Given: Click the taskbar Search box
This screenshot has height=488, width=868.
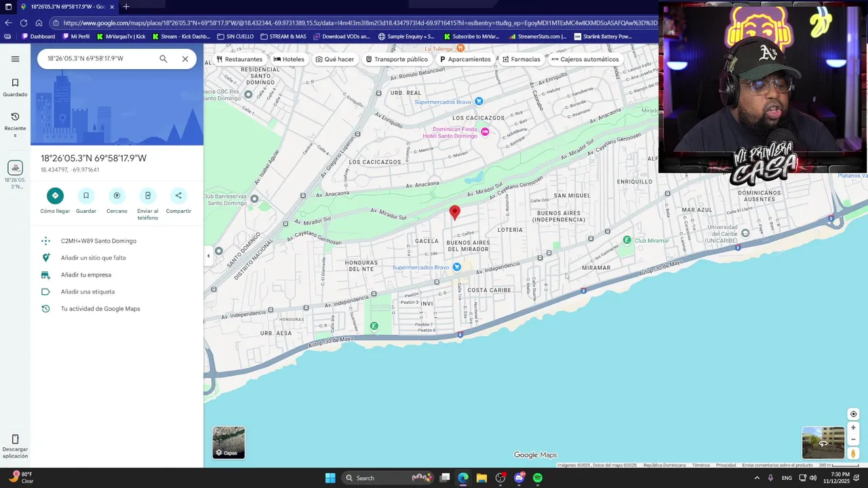Looking at the screenshot, I should point(388,478).
